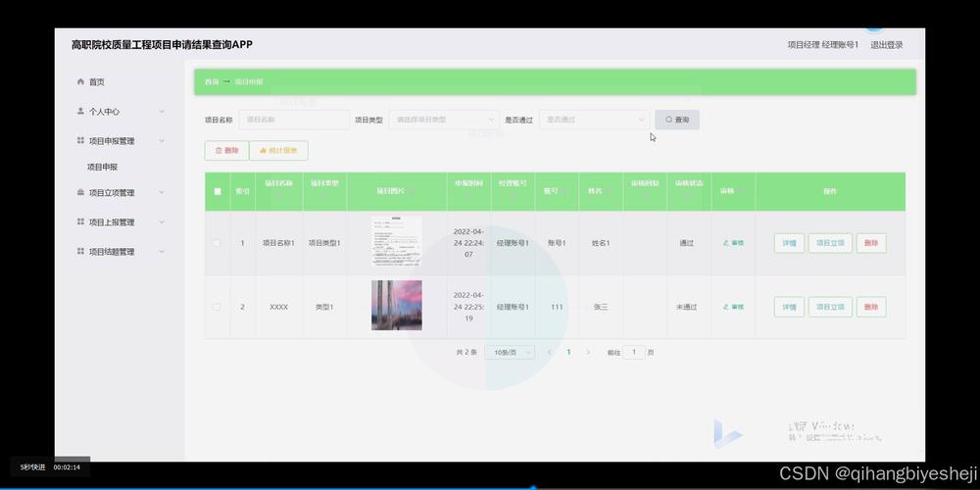
Task: Go to the next page with the right arrow
Action: [x=588, y=353]
